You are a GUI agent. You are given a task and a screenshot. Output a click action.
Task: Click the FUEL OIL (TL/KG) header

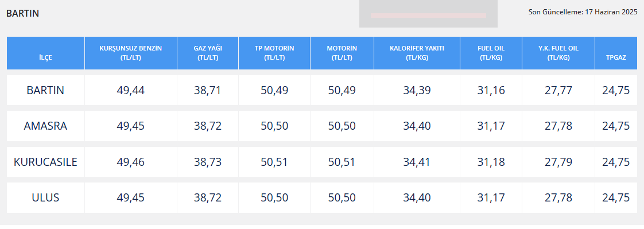491,53
